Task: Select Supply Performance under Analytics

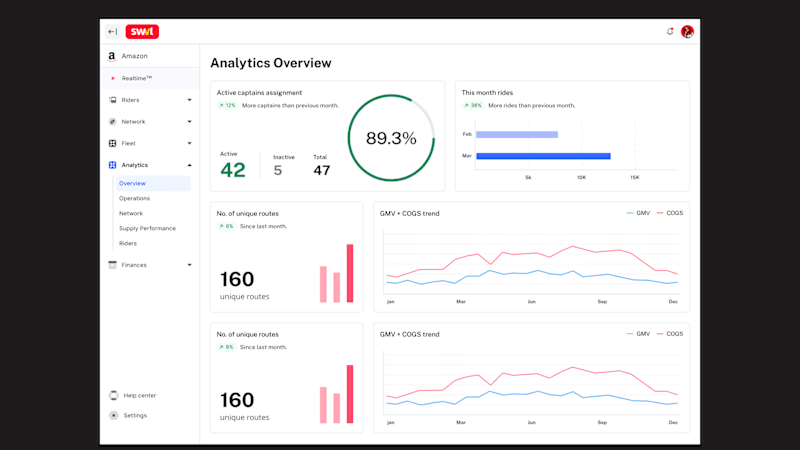Action: pos(147,229)
